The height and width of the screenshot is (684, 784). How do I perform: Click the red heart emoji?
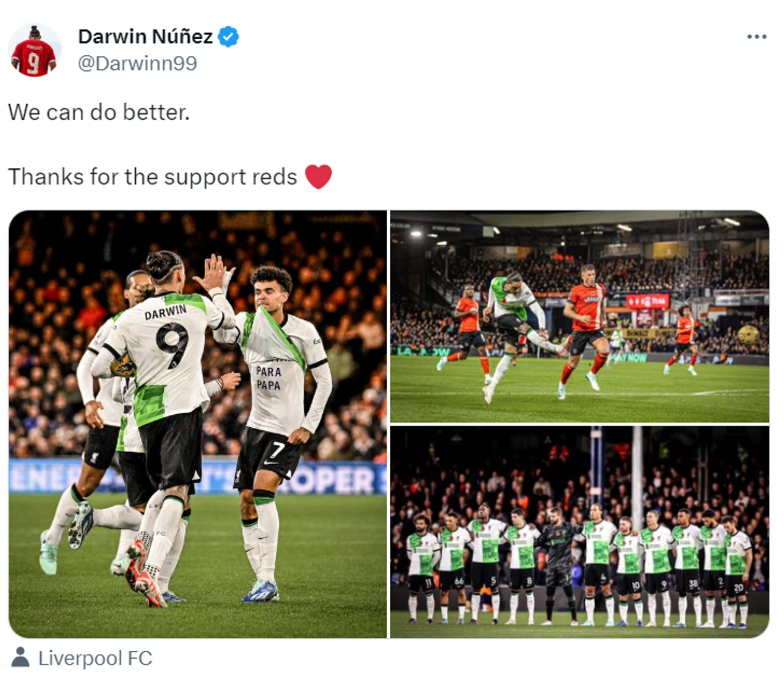(318, 176)
